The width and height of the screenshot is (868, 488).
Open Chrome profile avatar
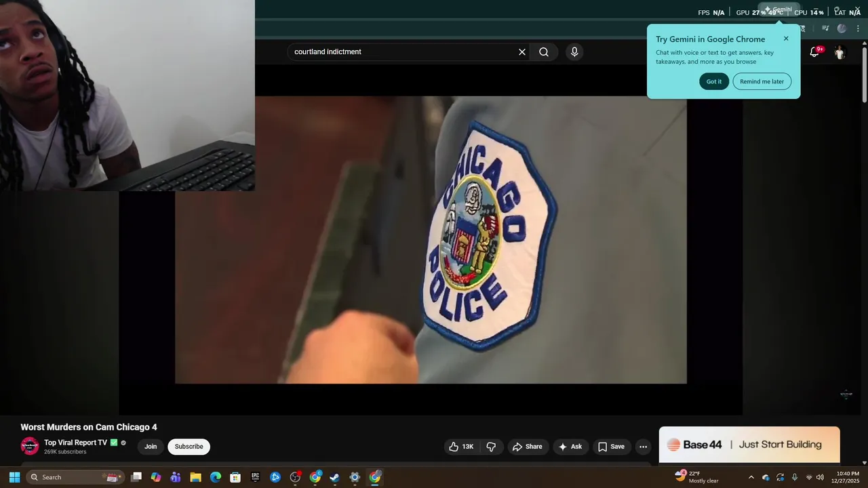pos(842,28)
